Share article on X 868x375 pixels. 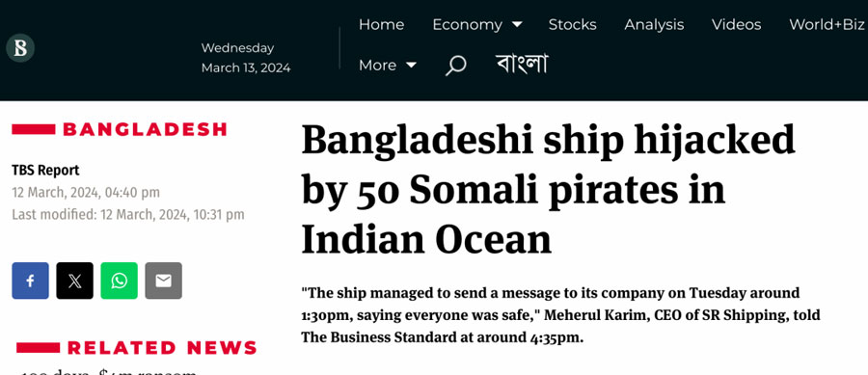click(74, 281)
